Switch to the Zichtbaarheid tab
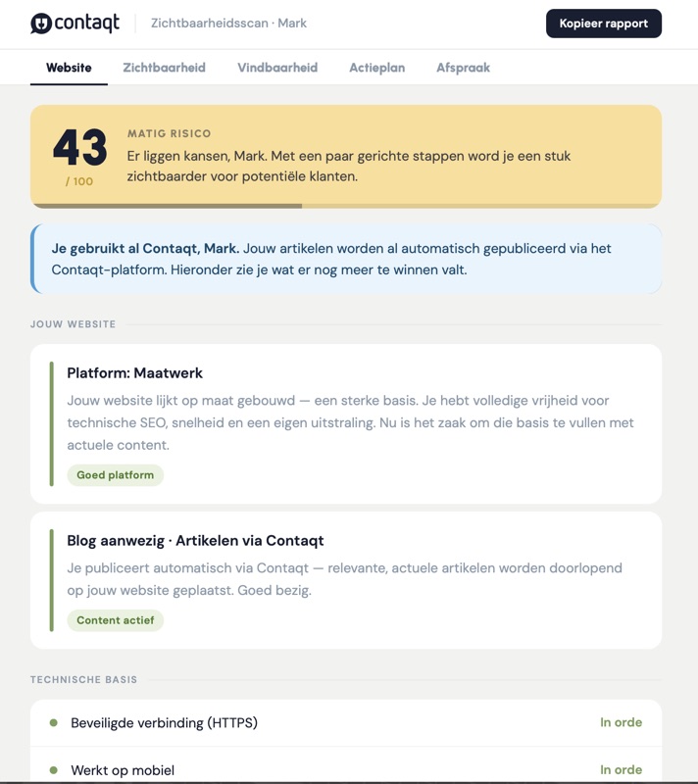Viewport: 698px width, 784px height. click(164, 68)
